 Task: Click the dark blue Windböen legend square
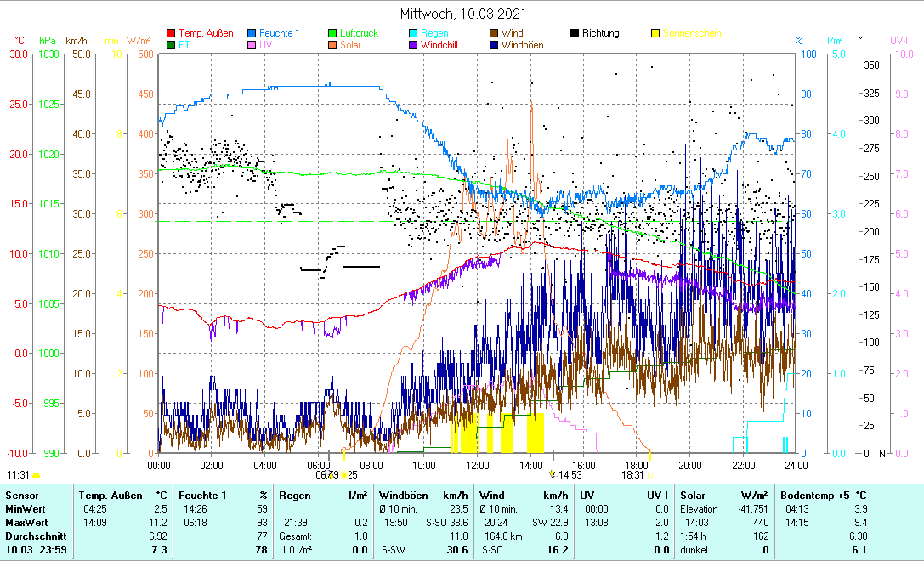click(x=494, y=45)
